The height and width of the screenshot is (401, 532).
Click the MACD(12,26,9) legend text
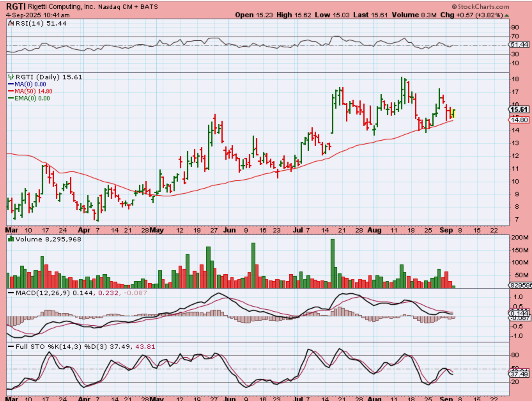[43, 293]
